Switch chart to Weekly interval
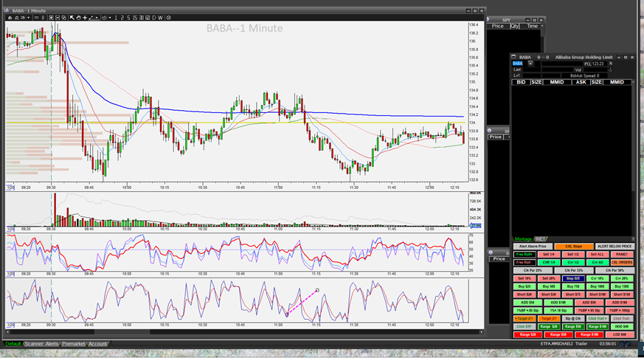644x361 pixels. pyautogui.click(x=160, y=18)
